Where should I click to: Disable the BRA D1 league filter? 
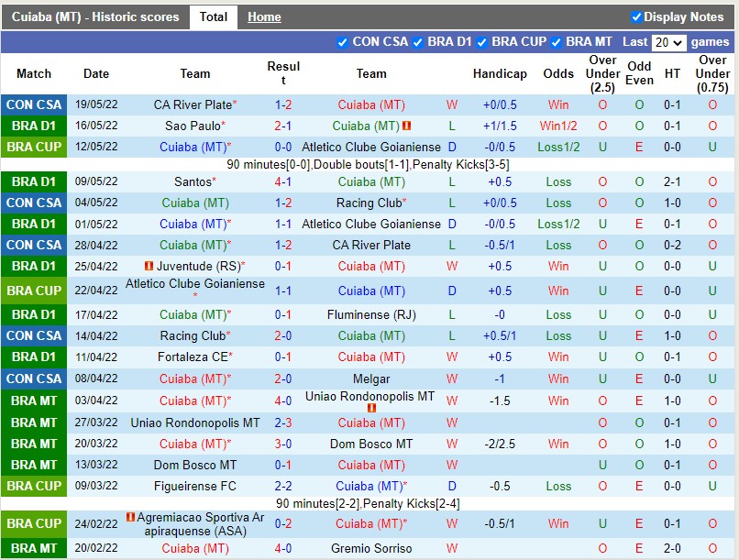coord(418,42)
